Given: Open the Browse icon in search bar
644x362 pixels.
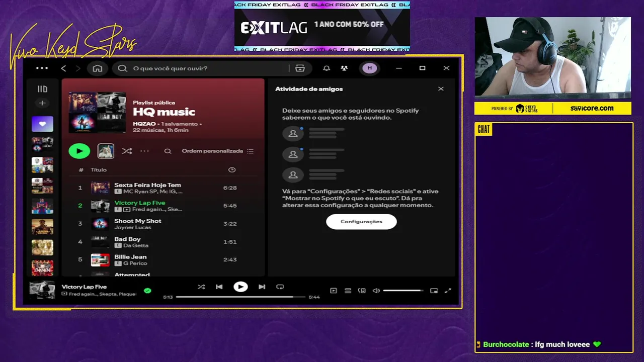Looking at the screenshot, I should (300, 68).
